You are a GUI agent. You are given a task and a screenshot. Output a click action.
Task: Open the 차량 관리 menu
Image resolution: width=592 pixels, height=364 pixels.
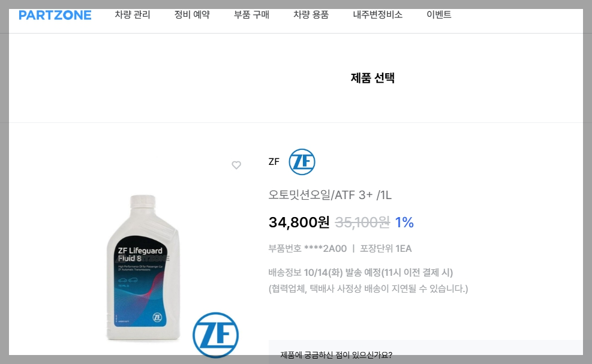pos(133,15)
